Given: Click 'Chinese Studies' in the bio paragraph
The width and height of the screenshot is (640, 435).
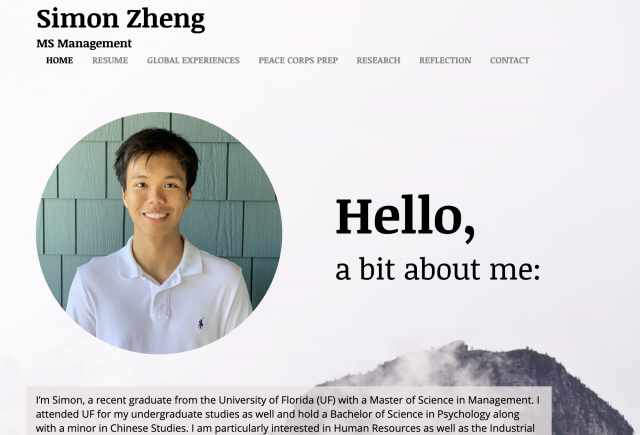Looking at the screenshot, I should click(x=147, y=428).
